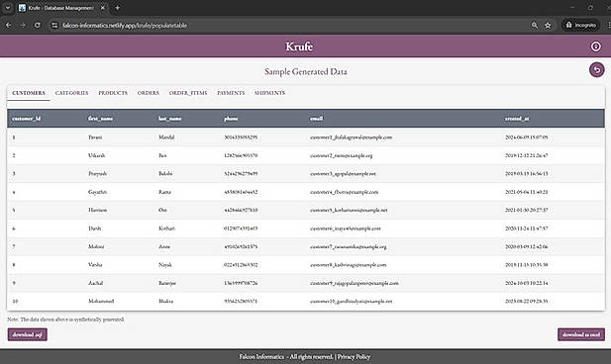
Task: Close the Krufe browser tab
Action: tap(103, 8)
